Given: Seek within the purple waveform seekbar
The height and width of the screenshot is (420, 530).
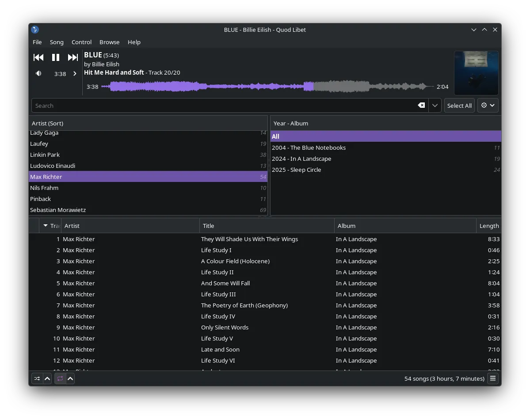Looking at the screenshot, I should 267,87.
